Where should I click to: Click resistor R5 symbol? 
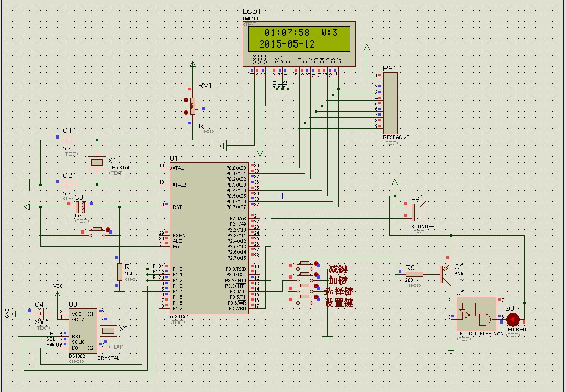pos(414,274)
